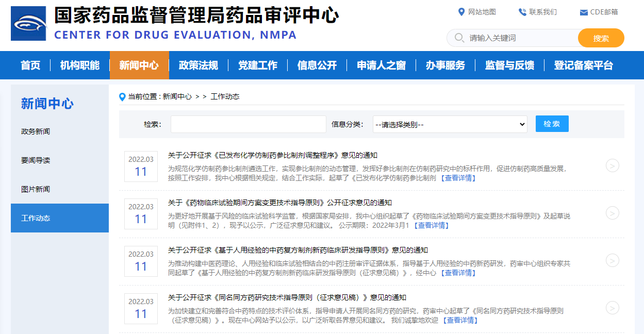The width and height of the screenshot is (644, 334).
Task: Switch to 图片新闻 in the sidebar
Action: point(36,189)
